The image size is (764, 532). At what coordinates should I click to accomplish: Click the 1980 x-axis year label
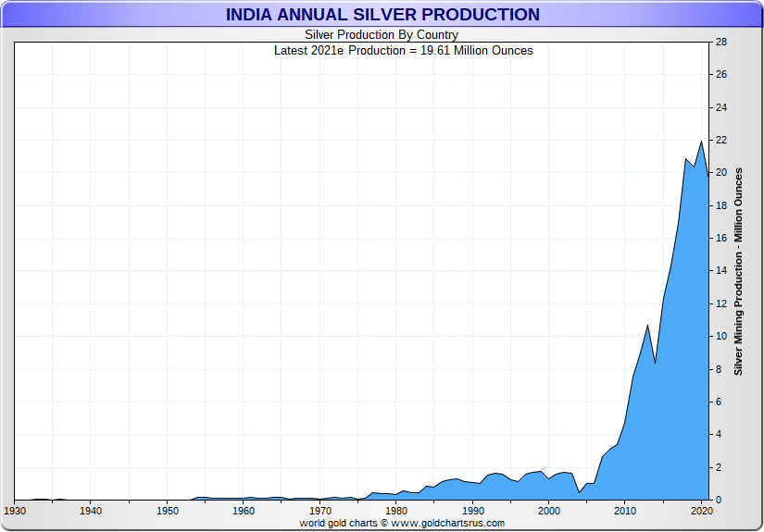pos(396,511)
